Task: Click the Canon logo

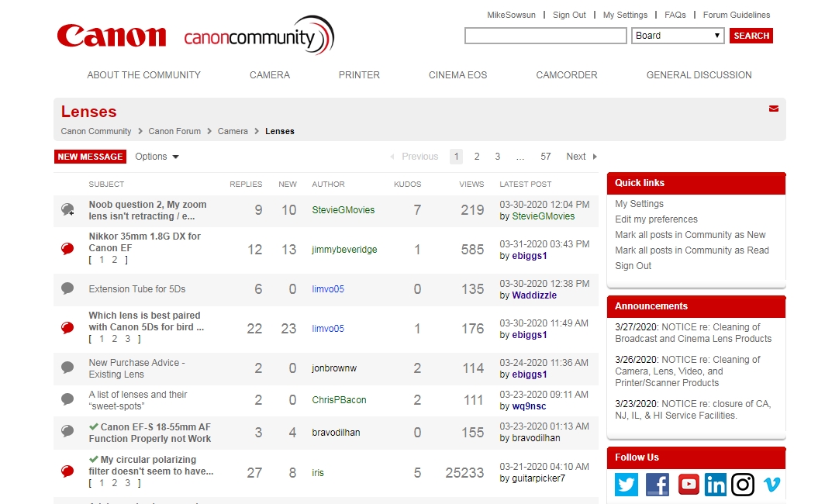Action: tap(112, 36)
